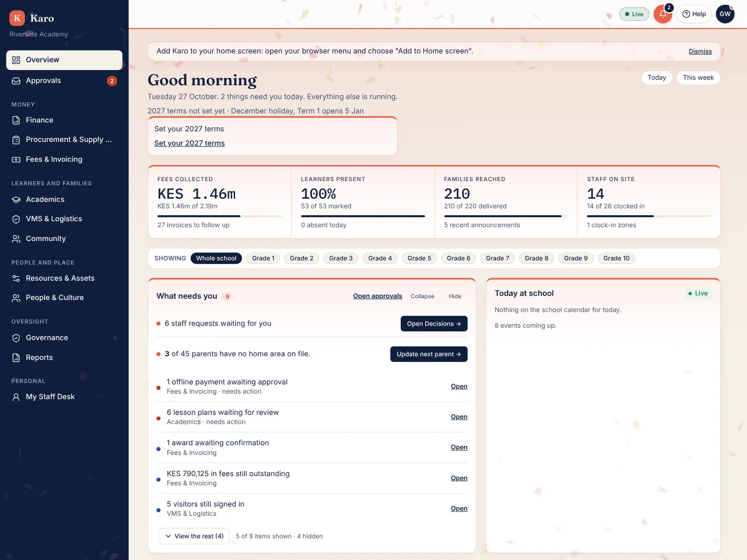Open the lesson plans waiting for review item

pos(459,417)
